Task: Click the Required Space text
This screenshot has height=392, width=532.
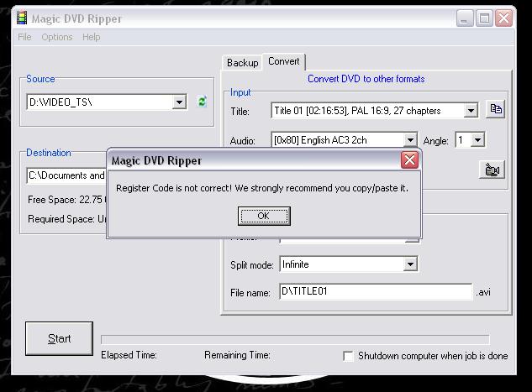Action: 67,219
